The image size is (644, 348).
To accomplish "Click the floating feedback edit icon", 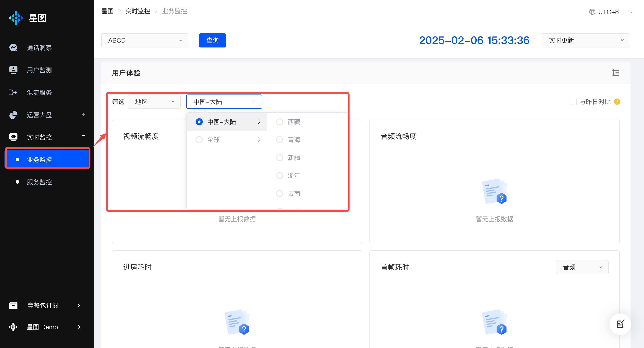I will coord(620,324).
